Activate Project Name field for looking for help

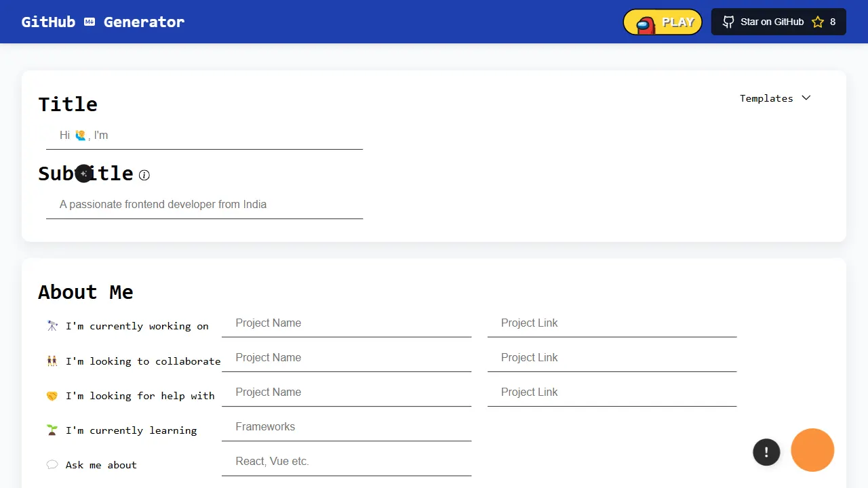tap(347, 392)
